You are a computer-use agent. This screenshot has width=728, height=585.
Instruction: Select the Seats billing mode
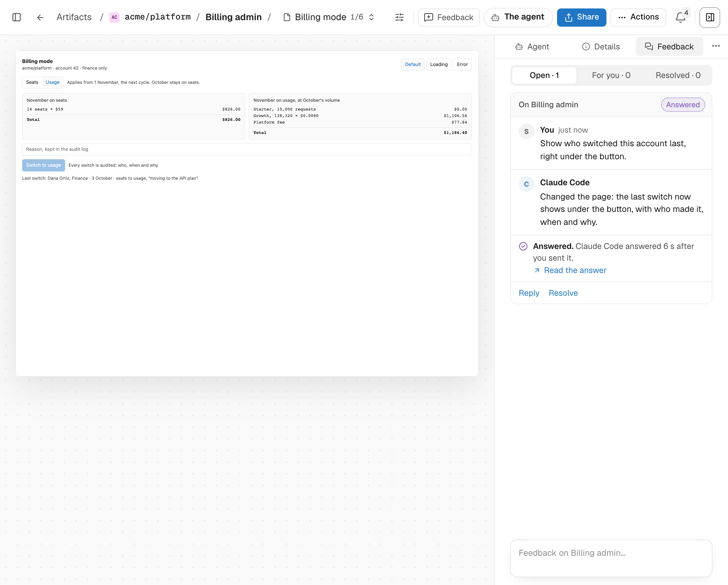[32, 83]
